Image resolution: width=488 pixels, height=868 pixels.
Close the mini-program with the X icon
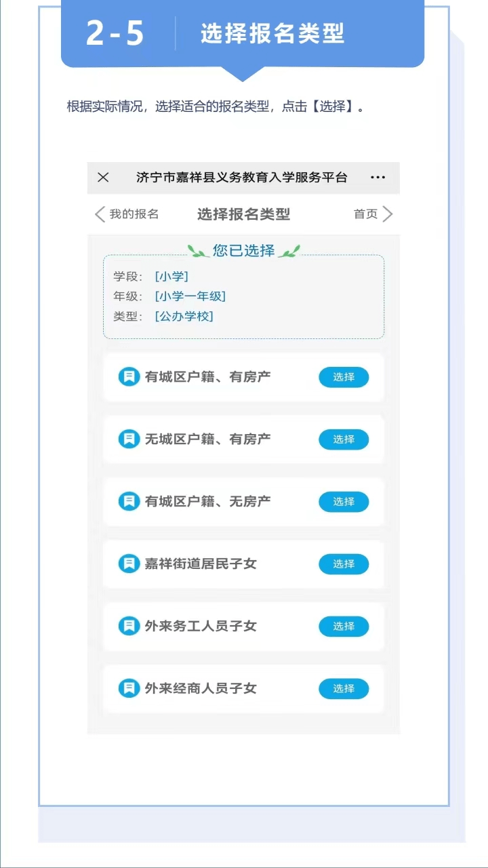(x=103, y=178)
